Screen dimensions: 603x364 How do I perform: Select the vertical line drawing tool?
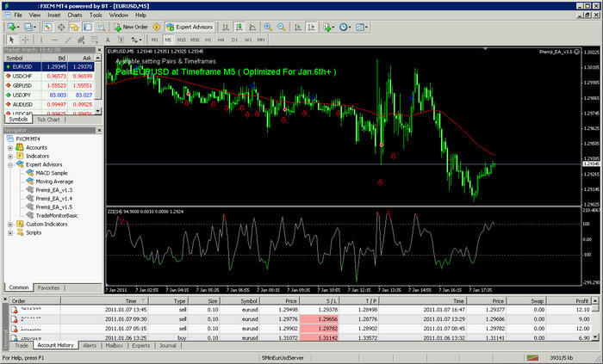(41, 40)
